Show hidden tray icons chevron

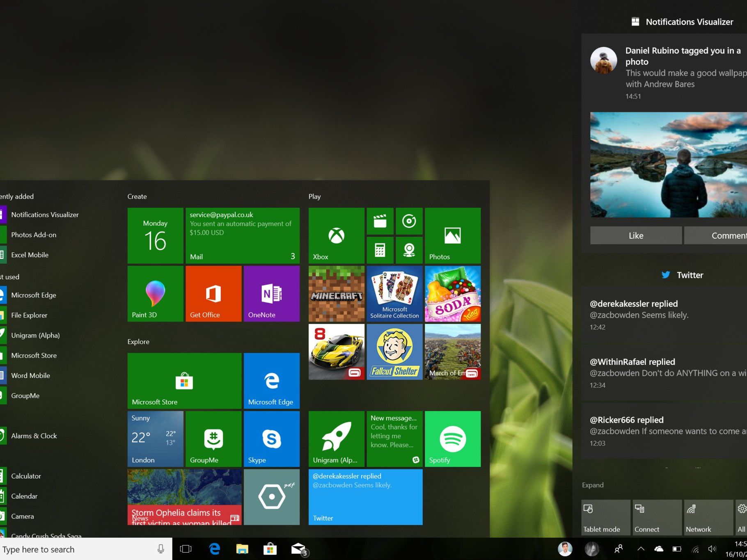pos(641,549)
